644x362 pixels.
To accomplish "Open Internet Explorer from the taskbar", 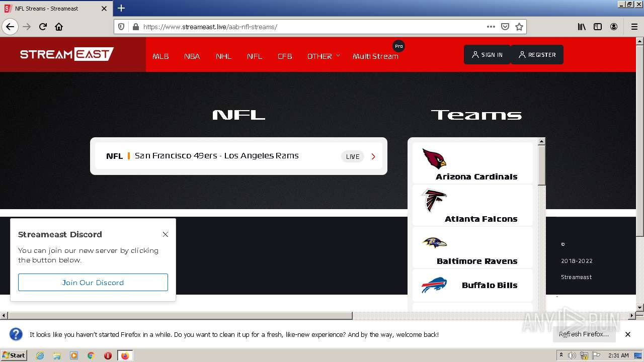I will pos(40,355).
